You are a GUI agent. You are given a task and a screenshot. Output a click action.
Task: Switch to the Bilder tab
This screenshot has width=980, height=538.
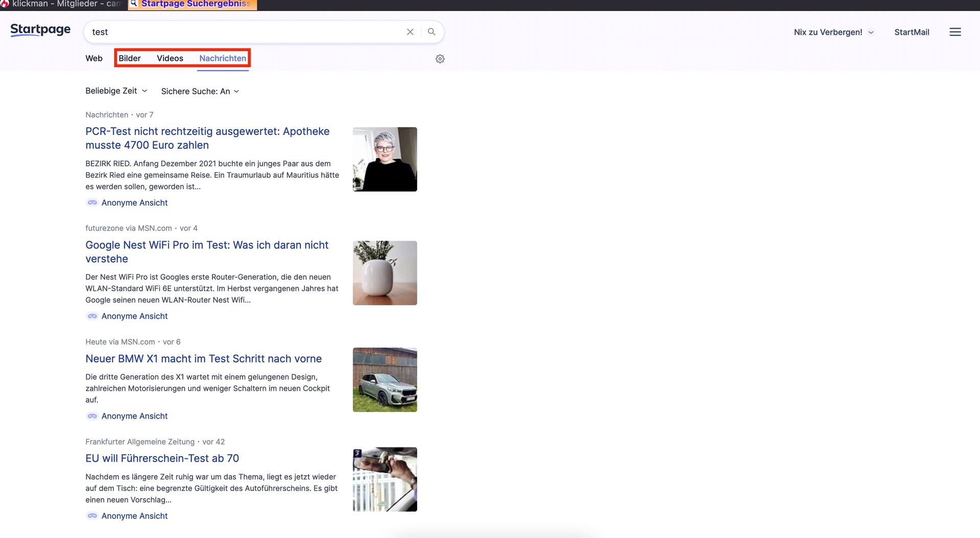coord(130,58)
